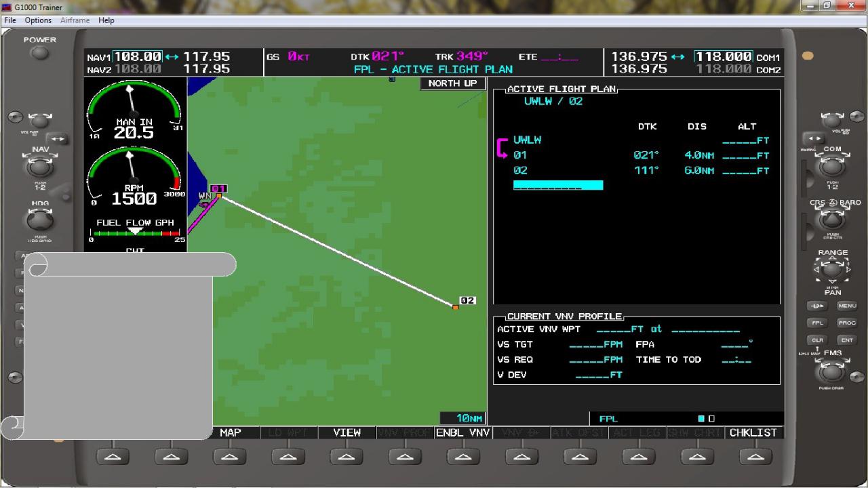Click waypoint 02 marker on the map
Screen dimensions: 868x488
(456, 307)
